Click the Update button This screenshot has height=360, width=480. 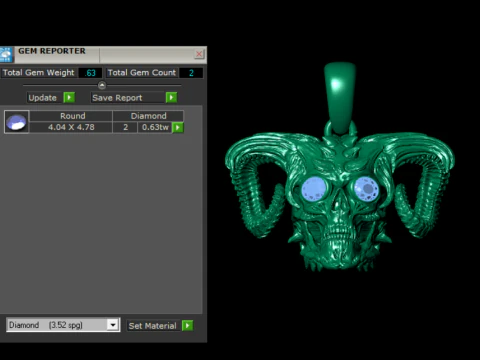pos(45,98)
